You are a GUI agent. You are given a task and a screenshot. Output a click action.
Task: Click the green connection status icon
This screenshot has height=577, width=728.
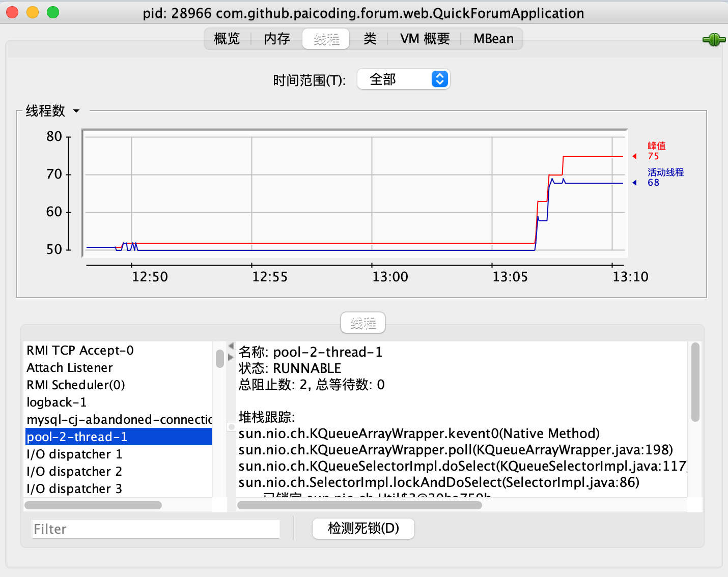[x=714, y=40]
